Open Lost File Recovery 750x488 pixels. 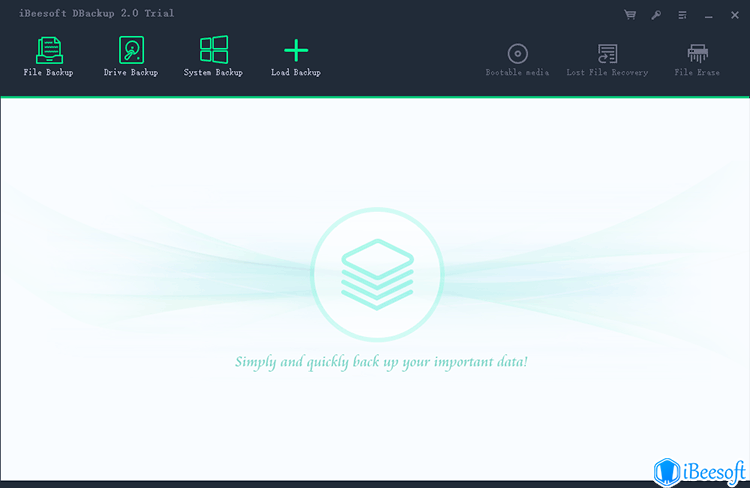click(607, 59)
